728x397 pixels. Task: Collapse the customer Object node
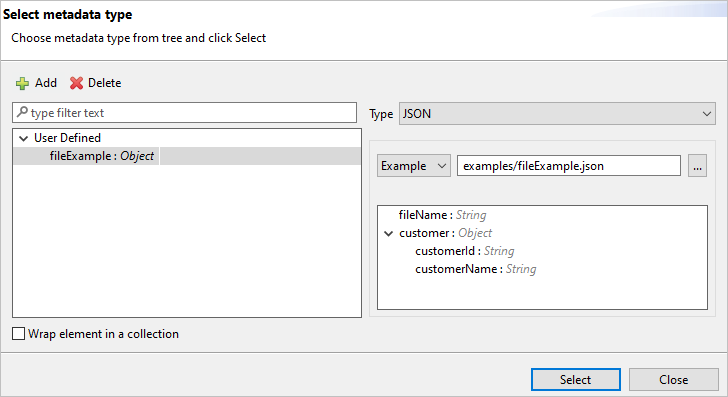coord(389,234)
